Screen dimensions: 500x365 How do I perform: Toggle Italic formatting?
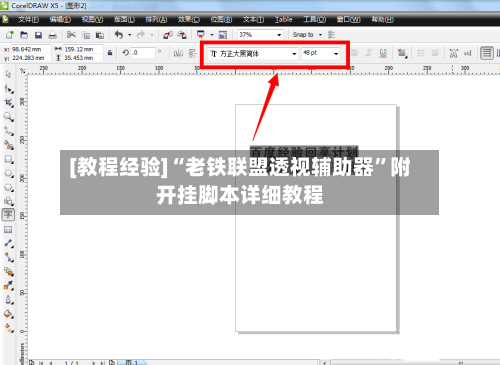point(369,53)
